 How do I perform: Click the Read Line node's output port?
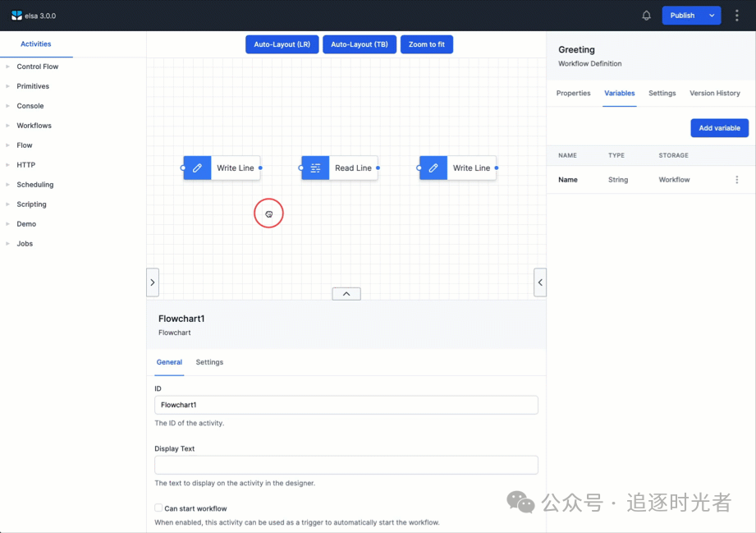coord(378,168)
